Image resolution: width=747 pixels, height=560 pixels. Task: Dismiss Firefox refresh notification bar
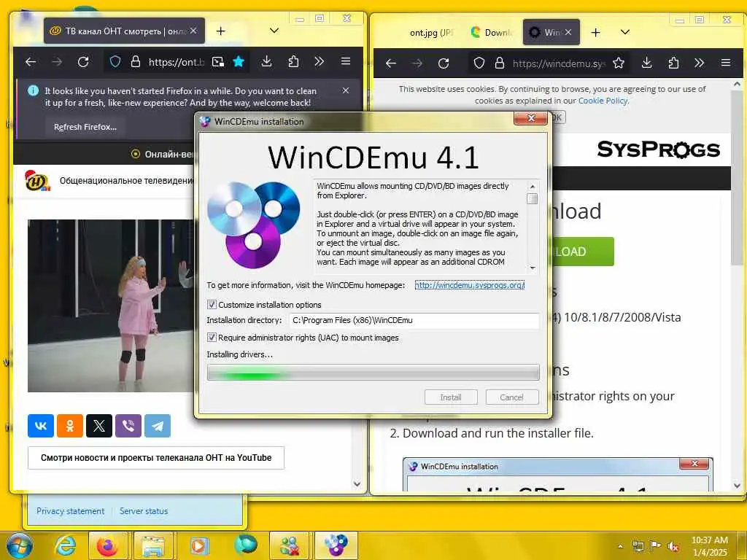[x=346, y=90]
